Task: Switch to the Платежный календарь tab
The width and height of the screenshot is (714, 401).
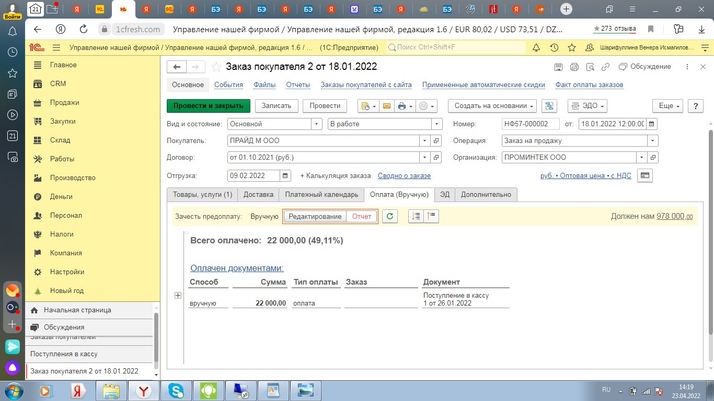Action: point(321,195)
